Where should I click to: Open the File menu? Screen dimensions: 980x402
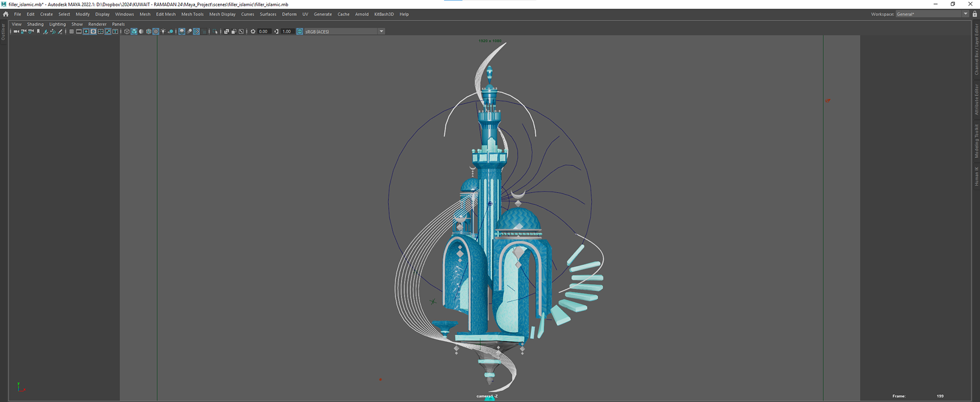coord(18,14)
